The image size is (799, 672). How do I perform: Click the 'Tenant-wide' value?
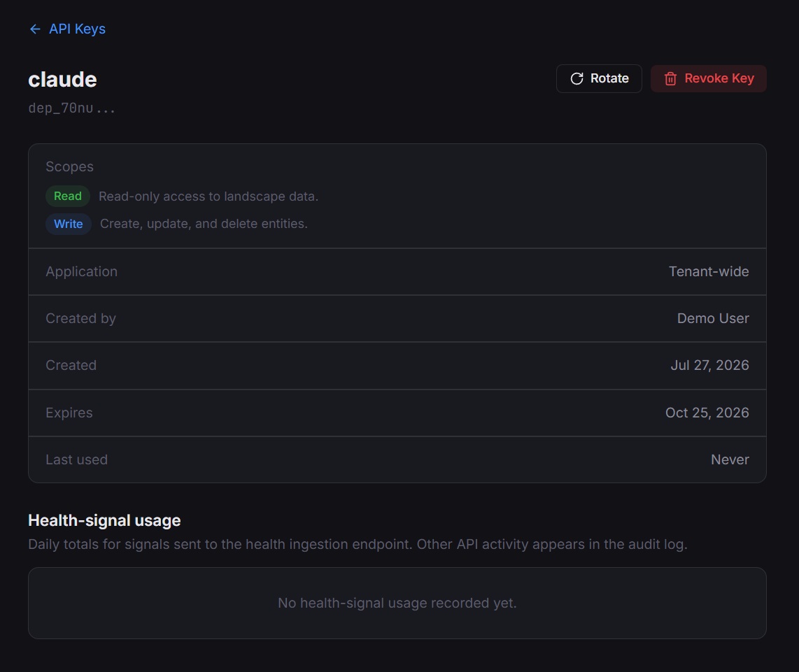[709, 271]
